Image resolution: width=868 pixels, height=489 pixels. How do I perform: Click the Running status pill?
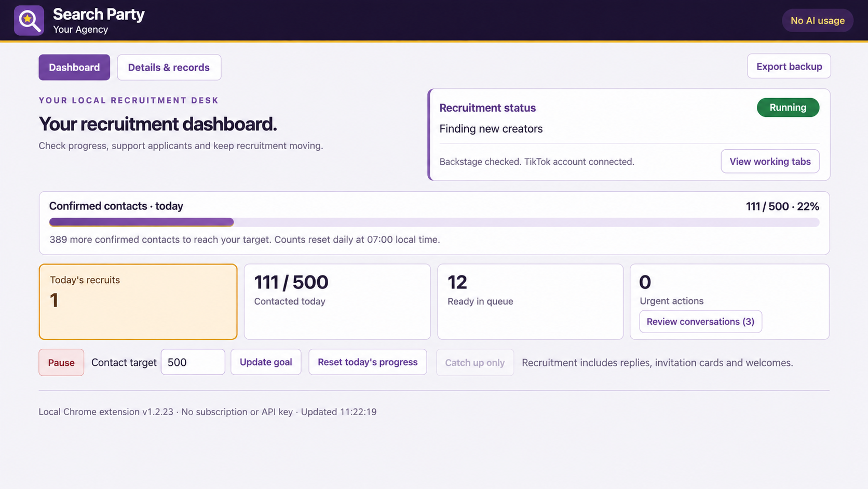788,107
